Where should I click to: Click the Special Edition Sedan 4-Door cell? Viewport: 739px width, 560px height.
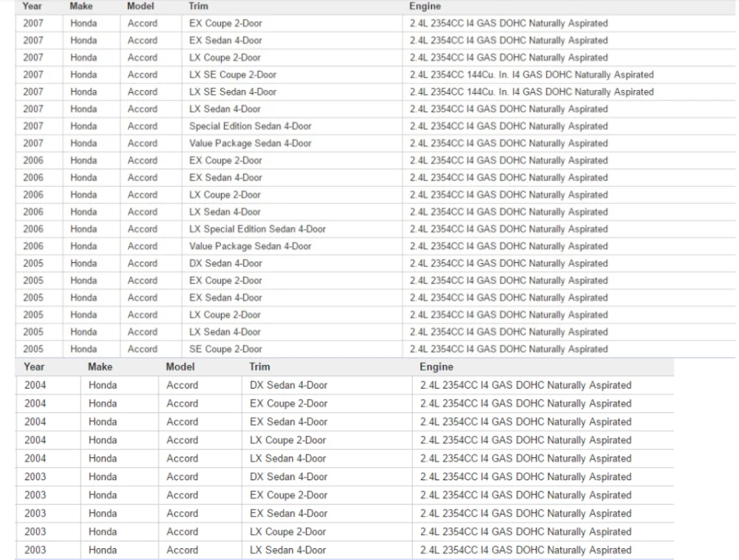[292, 126]
